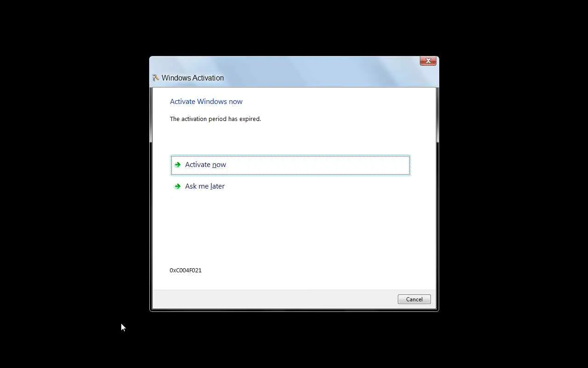Click the Activate Windows now heading

pyautogui.click(x=206, y=102)
